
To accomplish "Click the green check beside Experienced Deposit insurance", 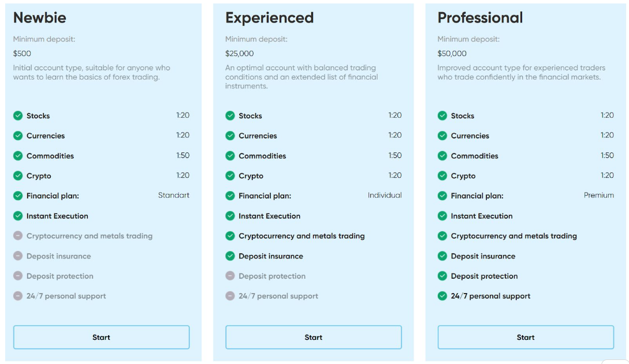I will [230, 256].
